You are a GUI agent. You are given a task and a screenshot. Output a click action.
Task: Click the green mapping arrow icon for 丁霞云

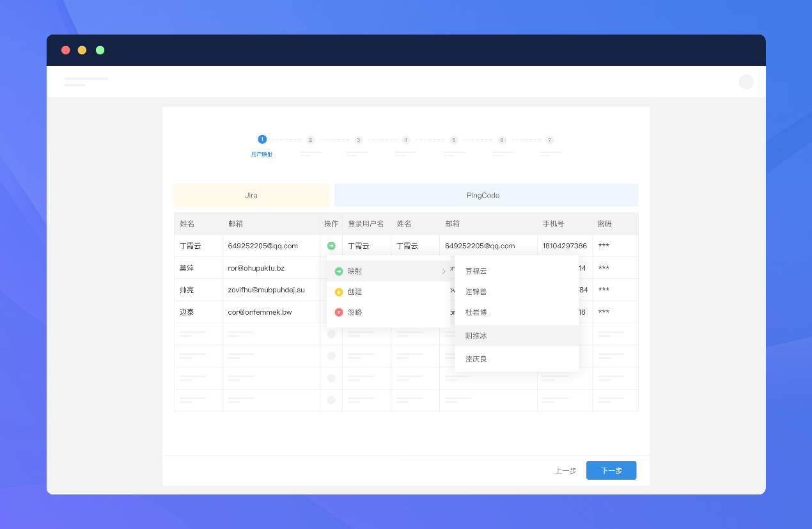tap(331, 245)
